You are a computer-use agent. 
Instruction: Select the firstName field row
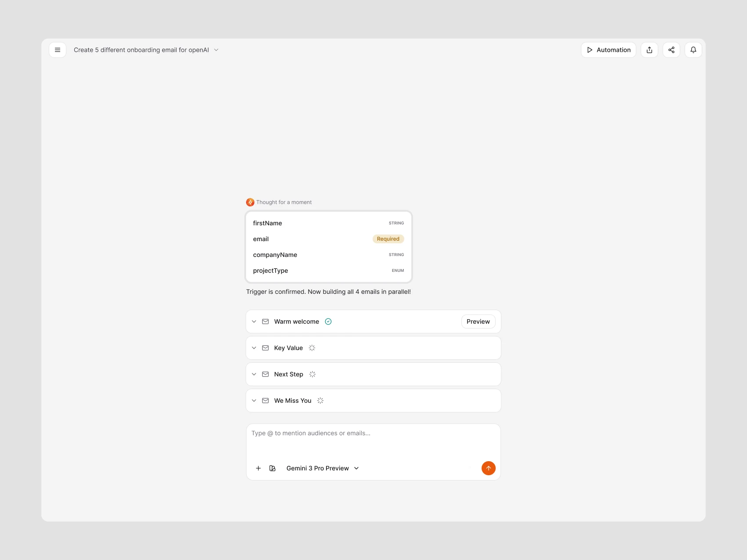pos(329,223)
